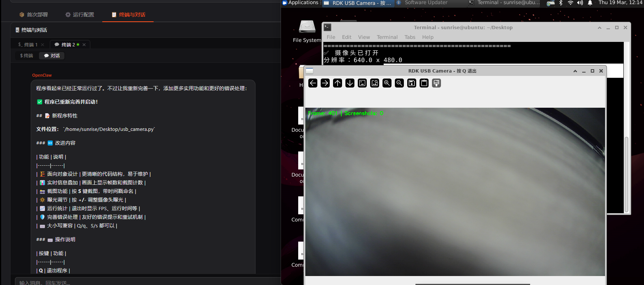Open the Applications menu
The height and width of the screenshot is (285, 644).
click(301, 3)
